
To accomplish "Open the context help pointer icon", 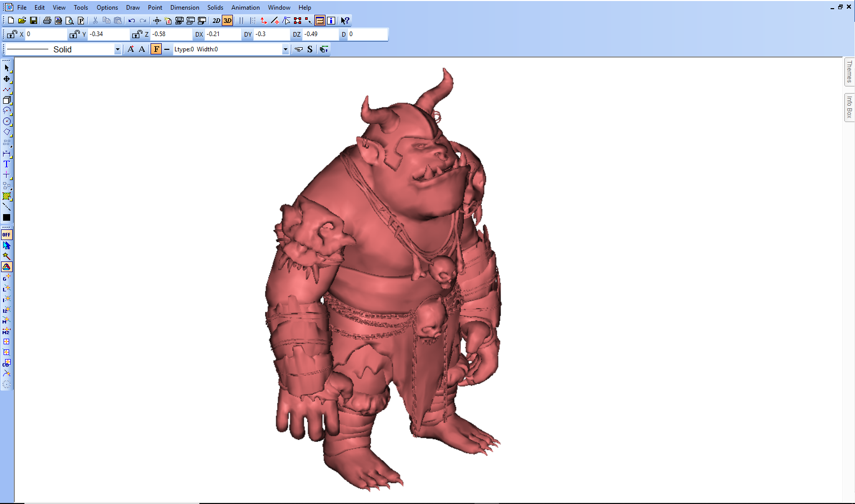I will 345,21.
